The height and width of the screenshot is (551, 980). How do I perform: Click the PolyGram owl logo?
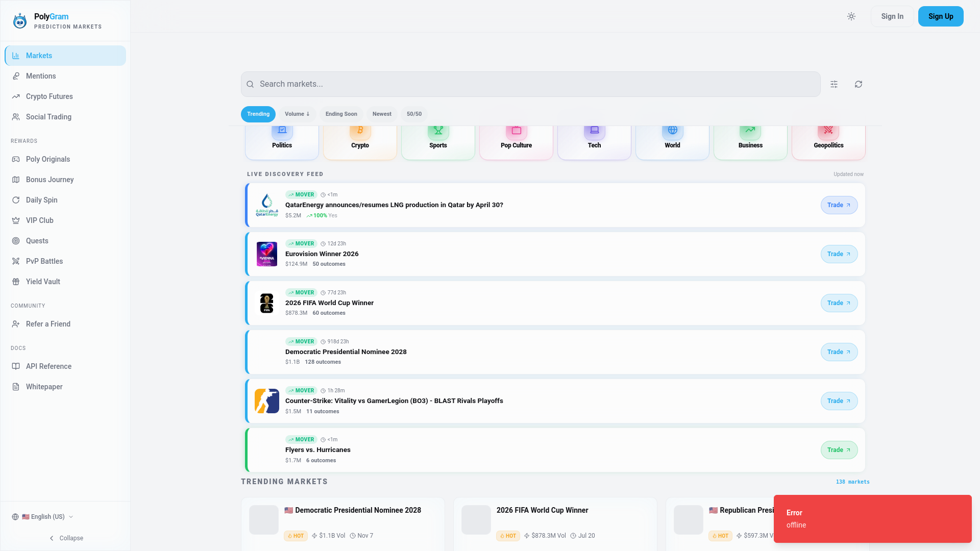[x=20, y=21]
